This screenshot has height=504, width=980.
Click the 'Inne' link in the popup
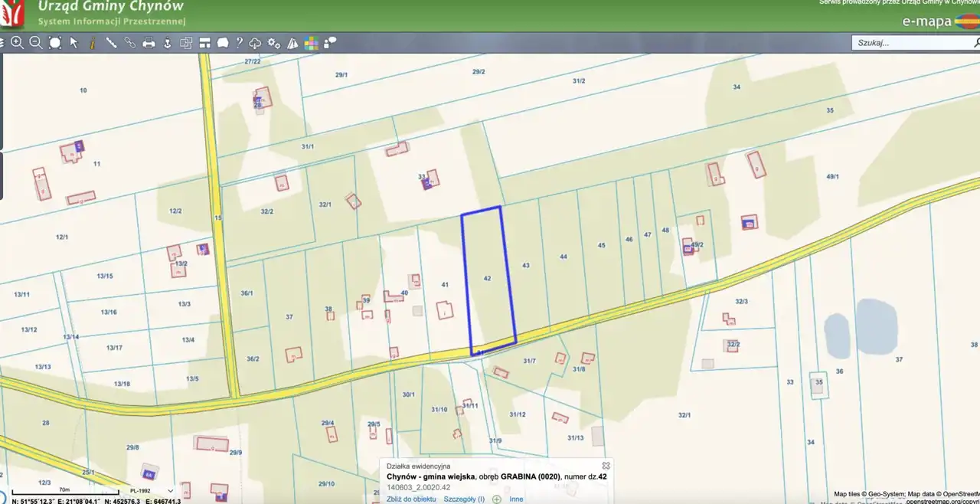(517, 499)
